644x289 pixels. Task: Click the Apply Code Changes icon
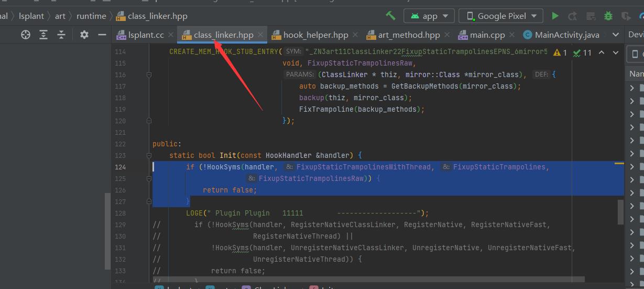pos(590,16)
